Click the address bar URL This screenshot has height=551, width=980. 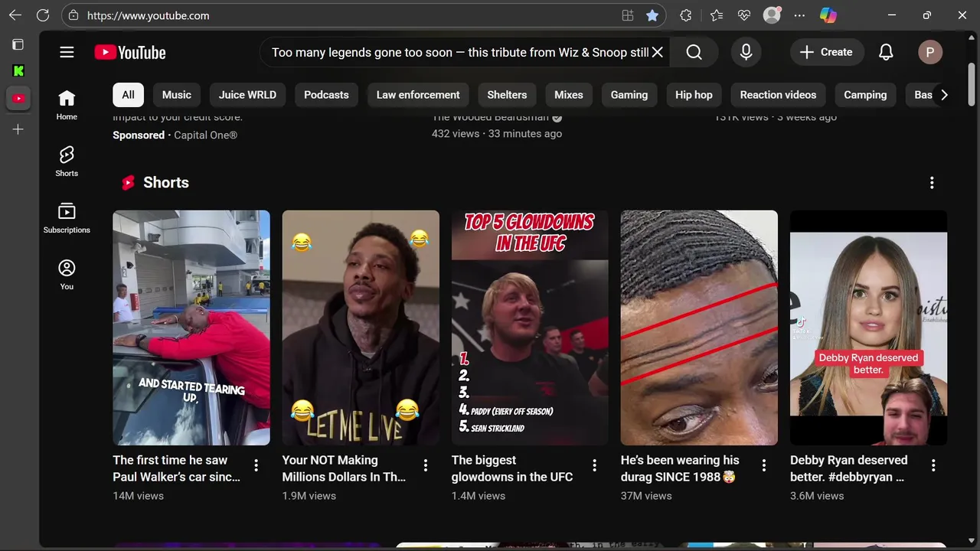coord(149,15)
